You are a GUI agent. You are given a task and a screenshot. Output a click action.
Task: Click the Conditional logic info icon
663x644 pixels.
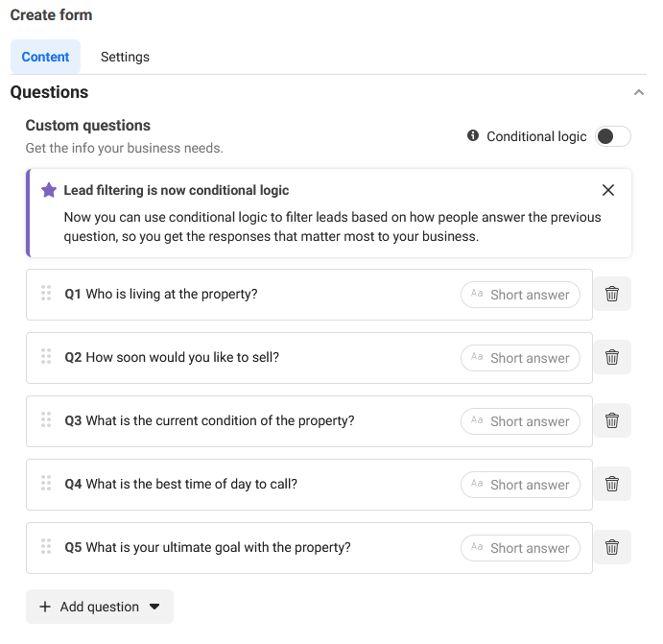(473, 135)
